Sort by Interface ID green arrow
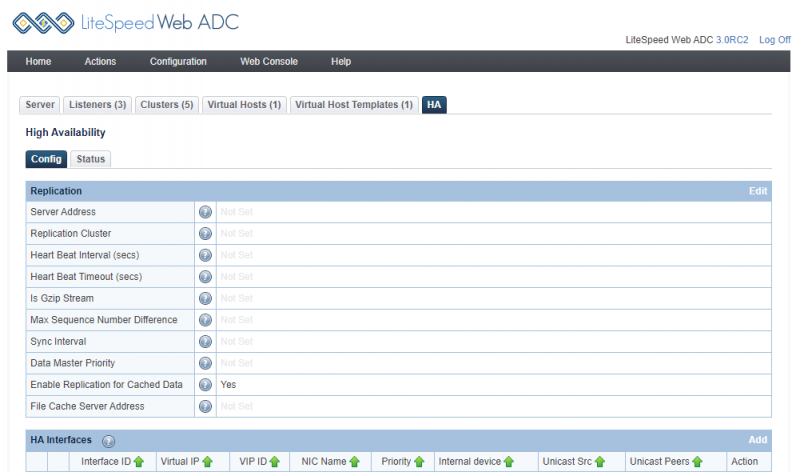Viewport: 800px width, 472px height. 139,462
